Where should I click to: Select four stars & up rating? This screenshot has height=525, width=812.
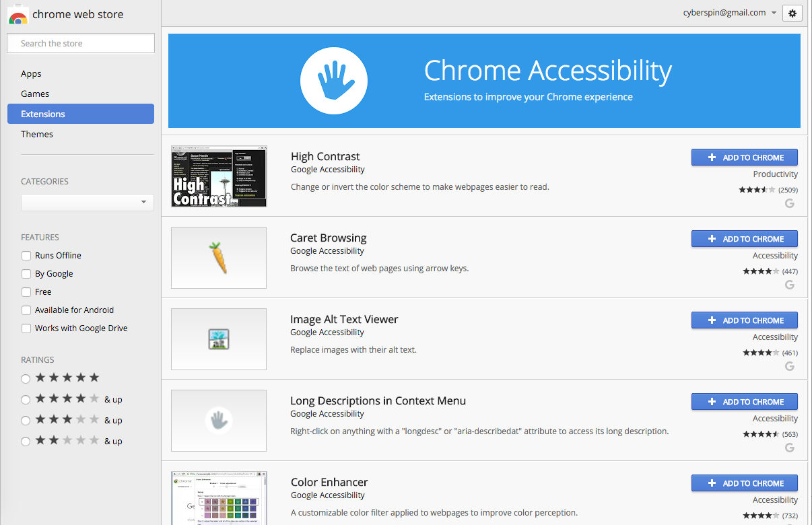pos(26,400)
